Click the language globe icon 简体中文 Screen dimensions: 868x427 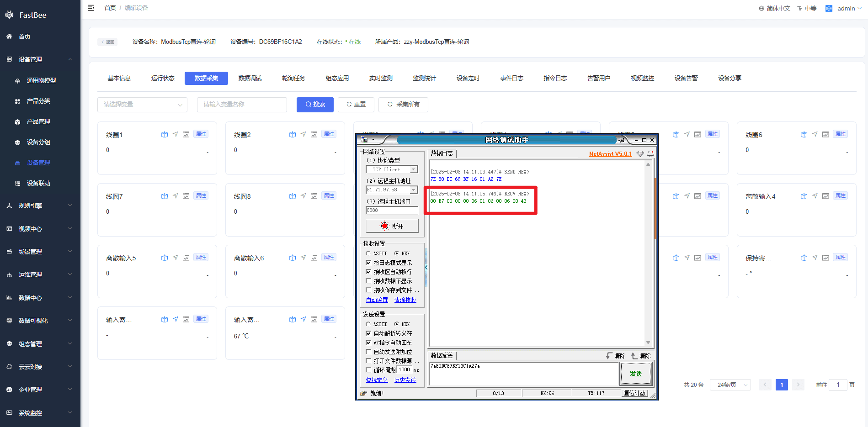pyautogui.click(x=761, y=8)
